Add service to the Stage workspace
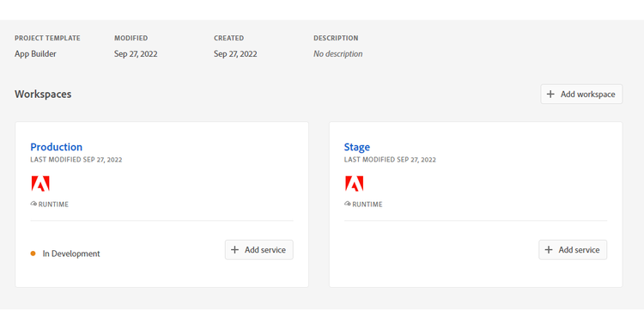The width and height of the screenshot is (644, 330). click(x=573, y=249)
